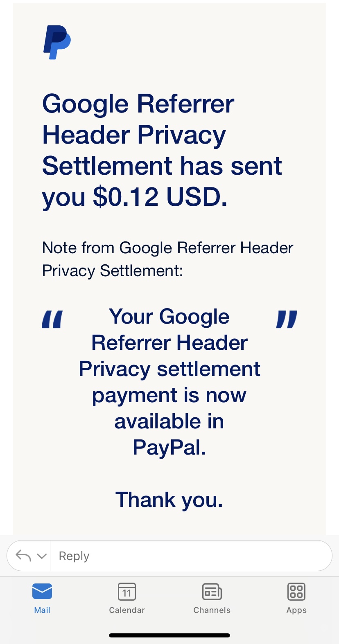This screenshot has width=339, height=644.
Task: Click the "Thank you." text
Action: [x=169, y=500]
